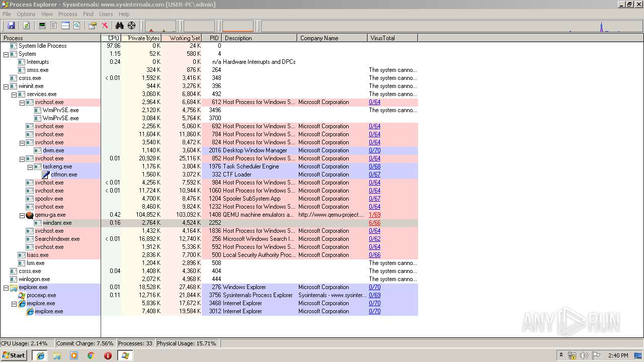Click the crosshair Find Window's Process icon
The height and width of the screenshot is (362, 644).
click(132, 26)
